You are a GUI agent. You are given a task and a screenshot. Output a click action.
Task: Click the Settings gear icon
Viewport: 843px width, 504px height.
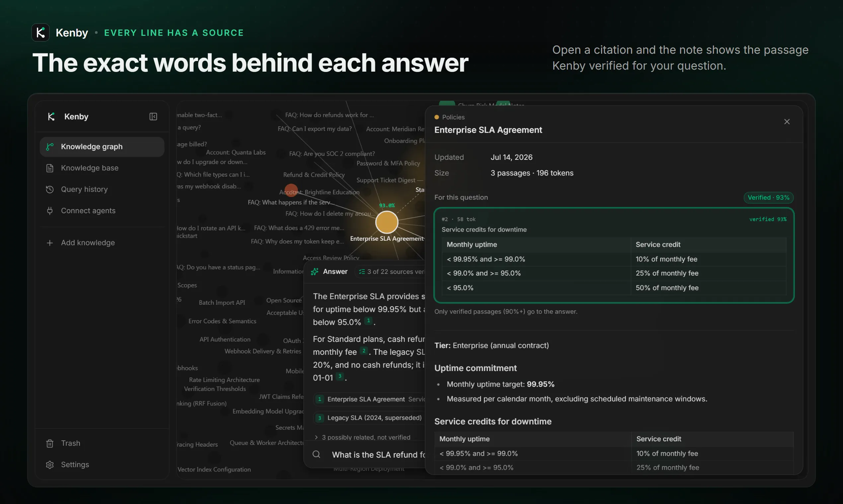click(x=50, y=465)
